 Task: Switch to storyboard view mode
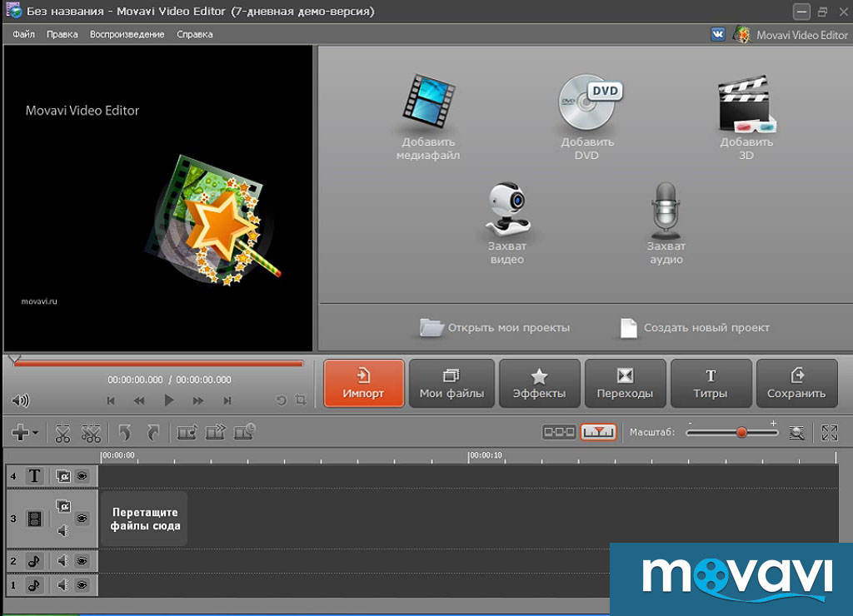(x=559, y=432)
